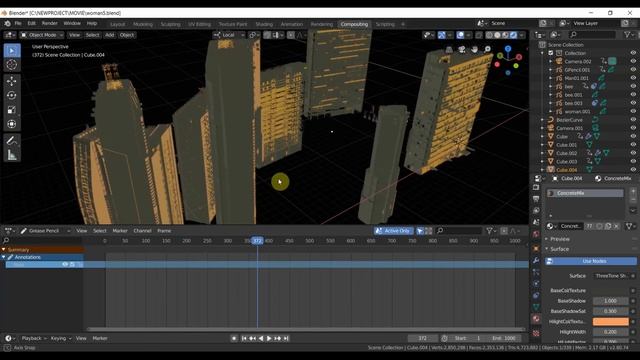Switch to the Shading workspace tab
The width and height of the screenshot is (640, 360).
click(x=264, y=24)
